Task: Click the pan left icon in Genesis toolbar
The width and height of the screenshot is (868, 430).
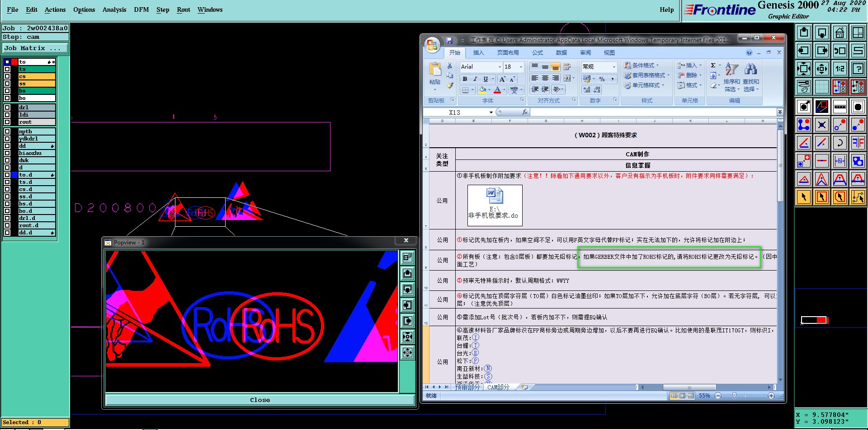Action: pos(804,51)
